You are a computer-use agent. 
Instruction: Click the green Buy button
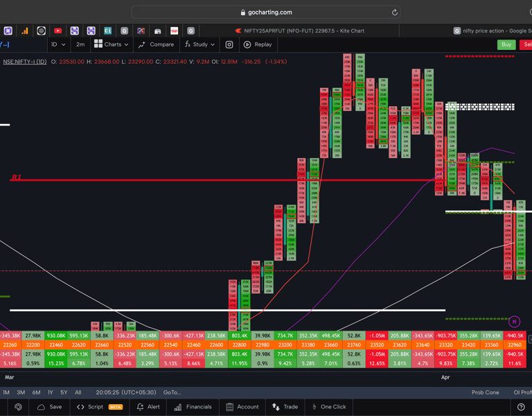(x=506, y=44)
